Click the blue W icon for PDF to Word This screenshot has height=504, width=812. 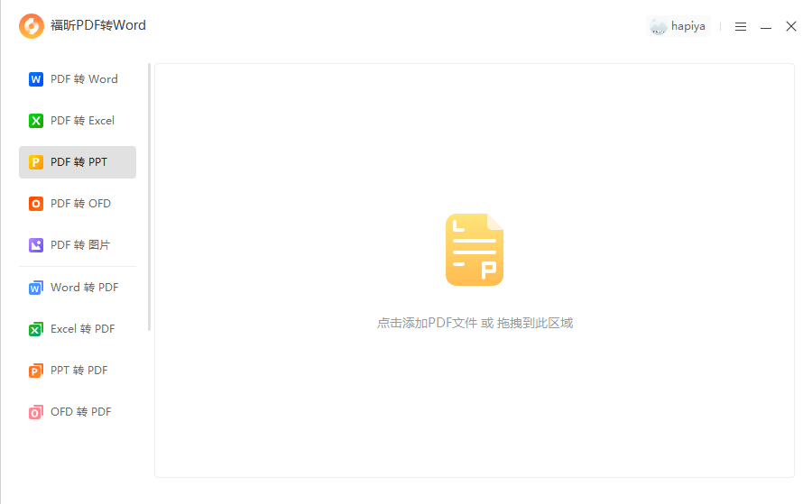(36, 79)
